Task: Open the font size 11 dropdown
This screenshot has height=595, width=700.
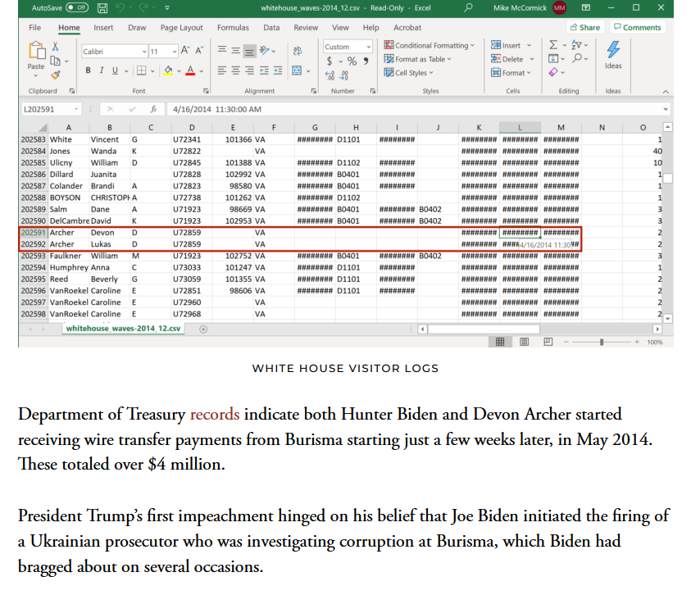Action: (174, 52)
